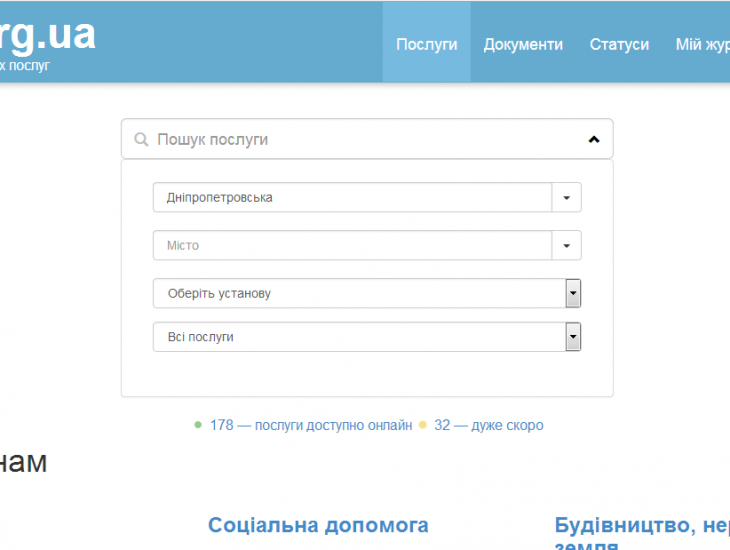
Task: Open the Мій журнал navigation item
Action: pyautogui.click(x=702, y=44)
